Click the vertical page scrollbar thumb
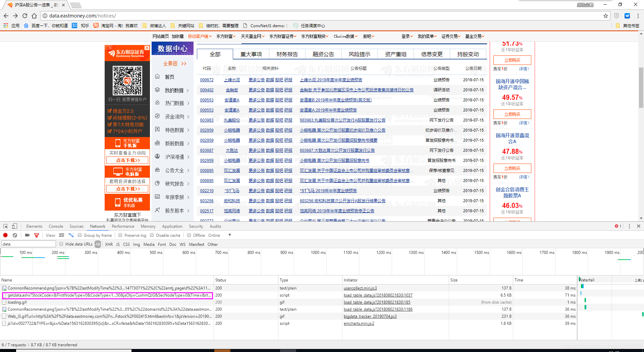This screenshot has width=644, height=352. click(641, 87)
